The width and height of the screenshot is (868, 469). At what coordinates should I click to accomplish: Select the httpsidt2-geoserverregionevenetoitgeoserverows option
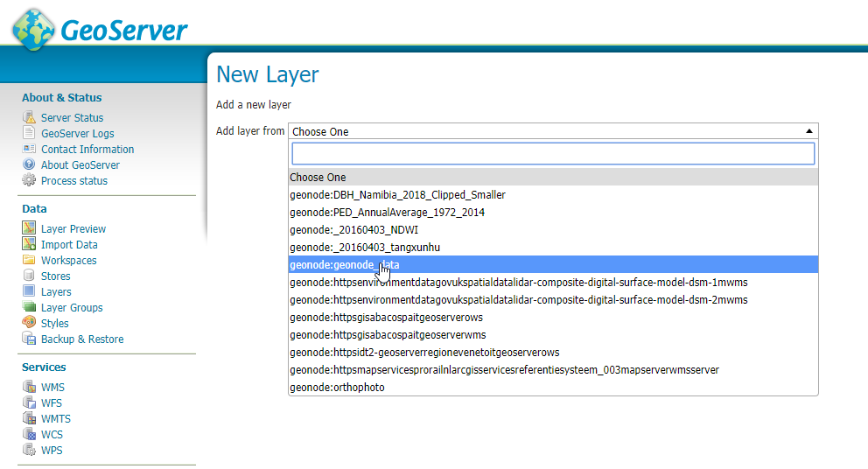[553, 352]
